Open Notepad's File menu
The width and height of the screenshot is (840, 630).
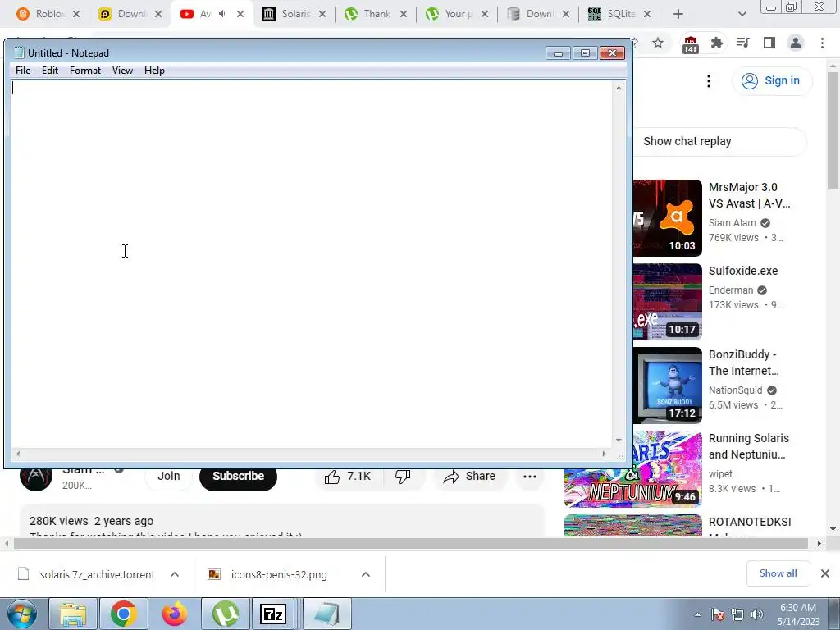click(x=23, y=71)
